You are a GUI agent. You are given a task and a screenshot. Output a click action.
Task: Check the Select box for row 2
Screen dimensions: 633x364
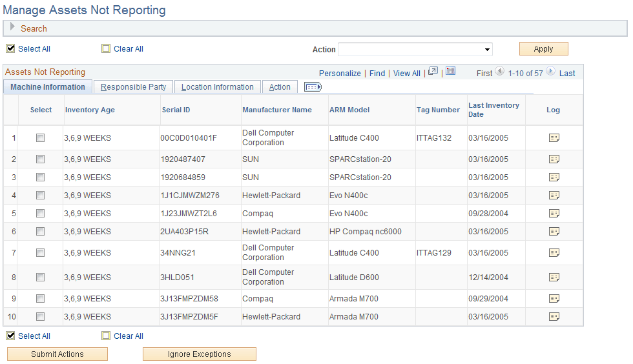click(40, 159)
